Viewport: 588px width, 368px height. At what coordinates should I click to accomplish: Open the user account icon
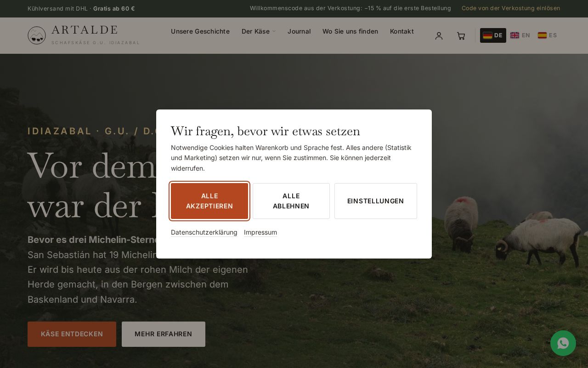tap(439, 36)
